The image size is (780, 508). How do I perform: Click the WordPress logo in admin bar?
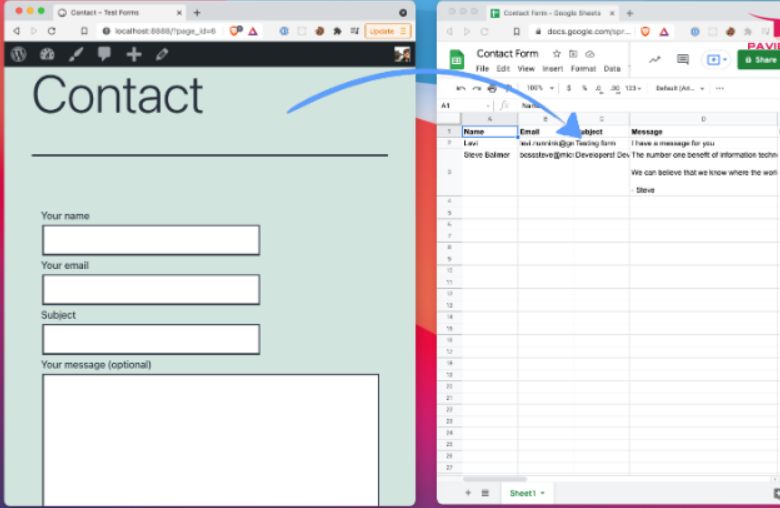tap(18, 55)
